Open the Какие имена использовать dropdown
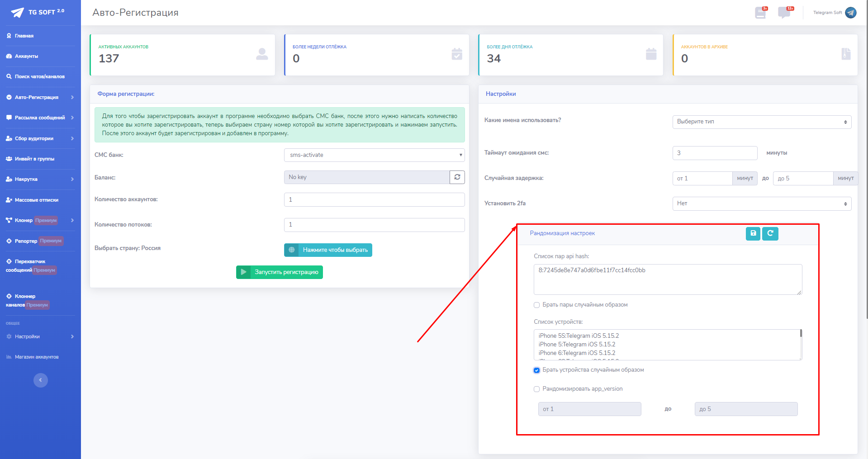868x459 pixels. 761,122
